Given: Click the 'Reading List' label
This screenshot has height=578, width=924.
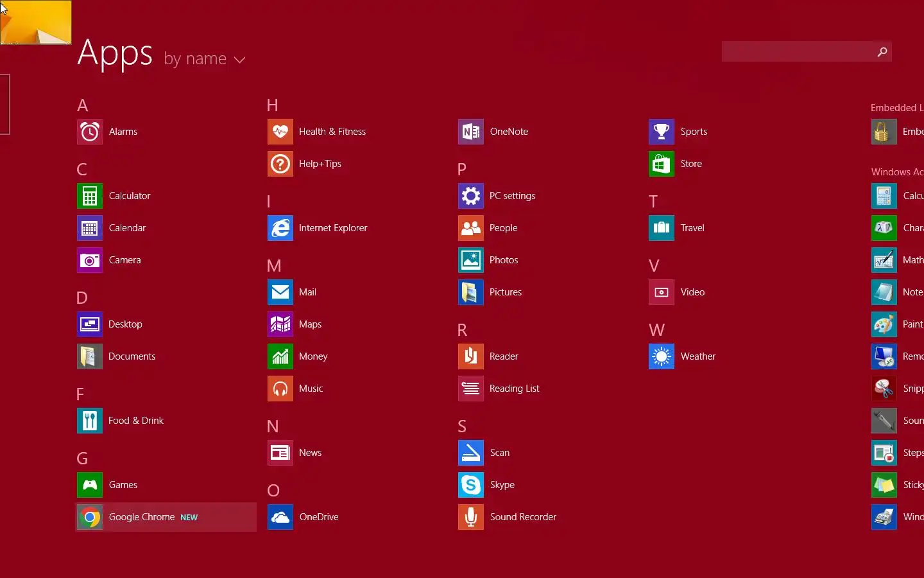Looking at the screenshot, I should [515, 389].
